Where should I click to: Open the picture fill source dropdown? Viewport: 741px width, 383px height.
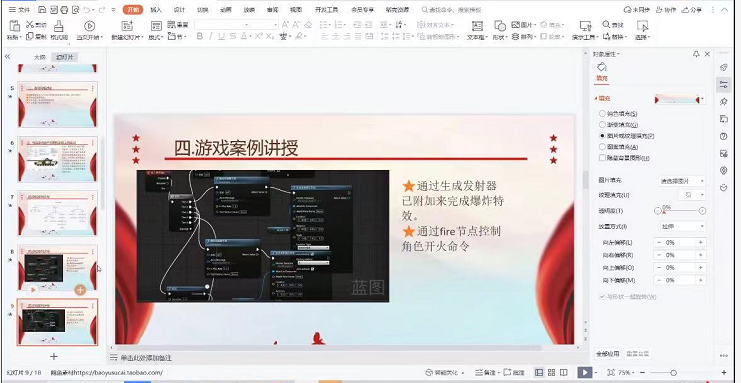682,181
